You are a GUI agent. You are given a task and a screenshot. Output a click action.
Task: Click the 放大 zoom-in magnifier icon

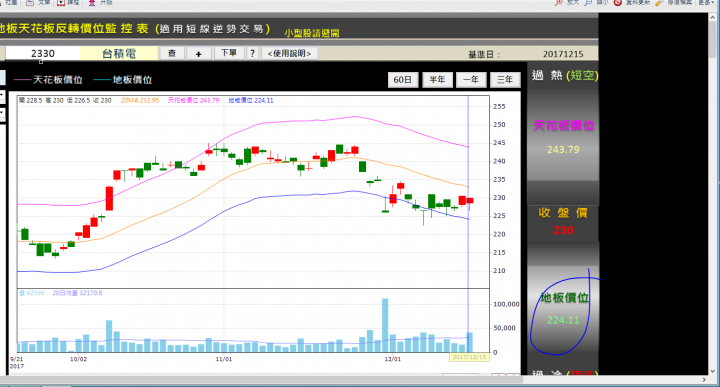(x=559, y=2)
